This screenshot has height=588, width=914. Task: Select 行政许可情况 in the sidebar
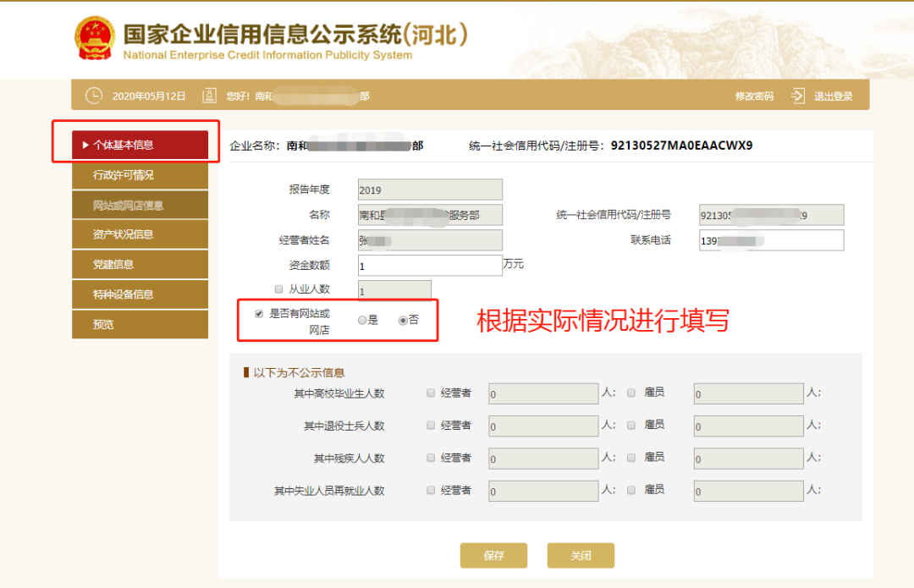click(140, 175)
